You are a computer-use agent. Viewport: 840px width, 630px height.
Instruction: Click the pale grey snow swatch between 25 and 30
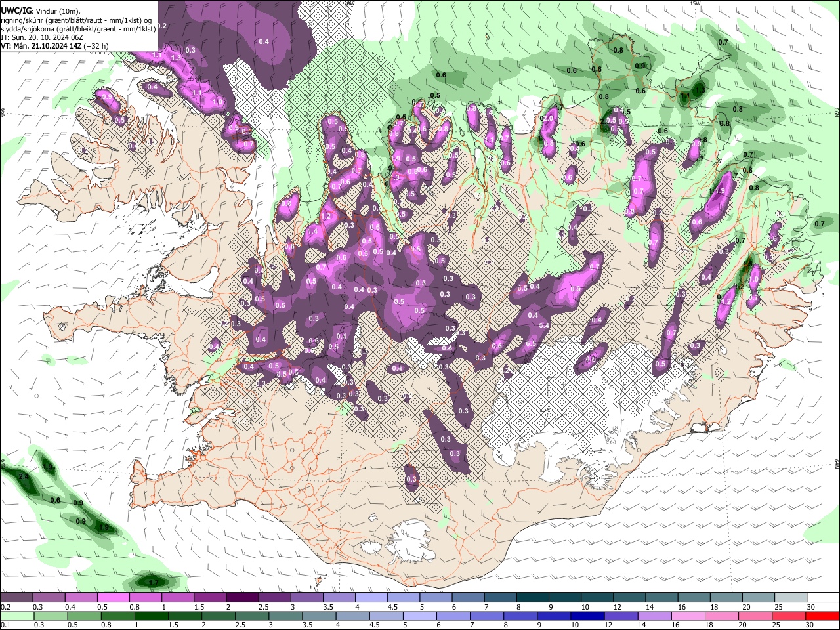790,598
